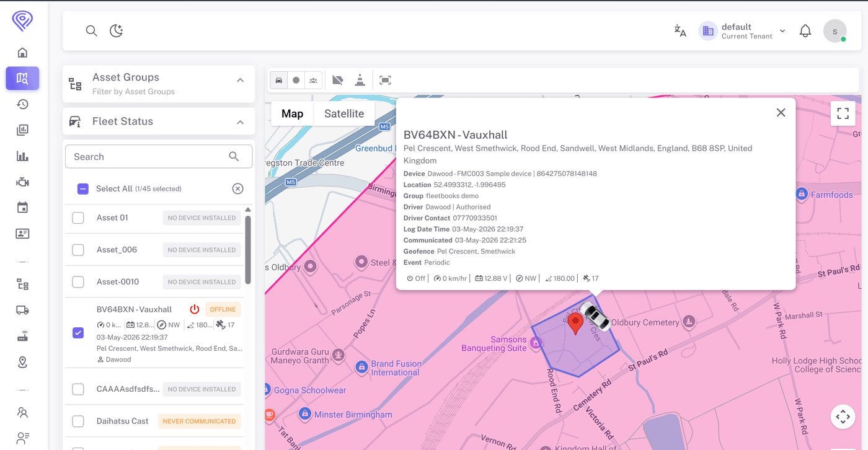Toggle the Select All checkbox
The height and width of the screenshot is (450, 868).
tap(83, 188)
